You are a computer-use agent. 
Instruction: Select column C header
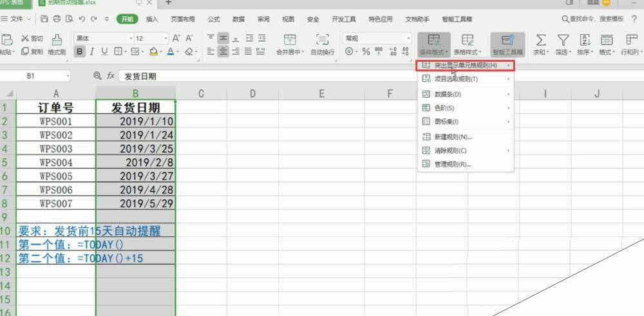tap(201, 93)
